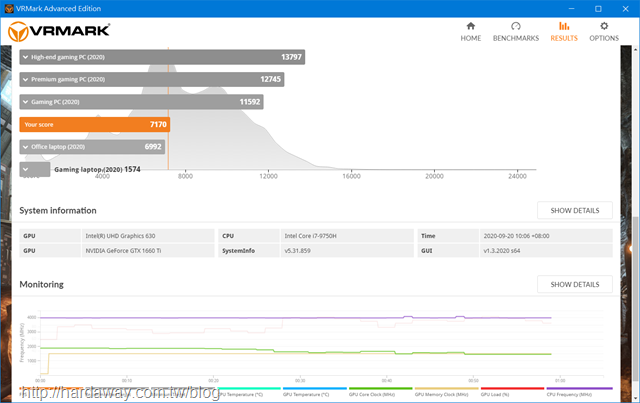Image resolution: width=640 pixels, height=403 pixels.
Task: Expand the Gaming laptop (2020) chevron
Action: pyautogui.click(x=26, y=169)
